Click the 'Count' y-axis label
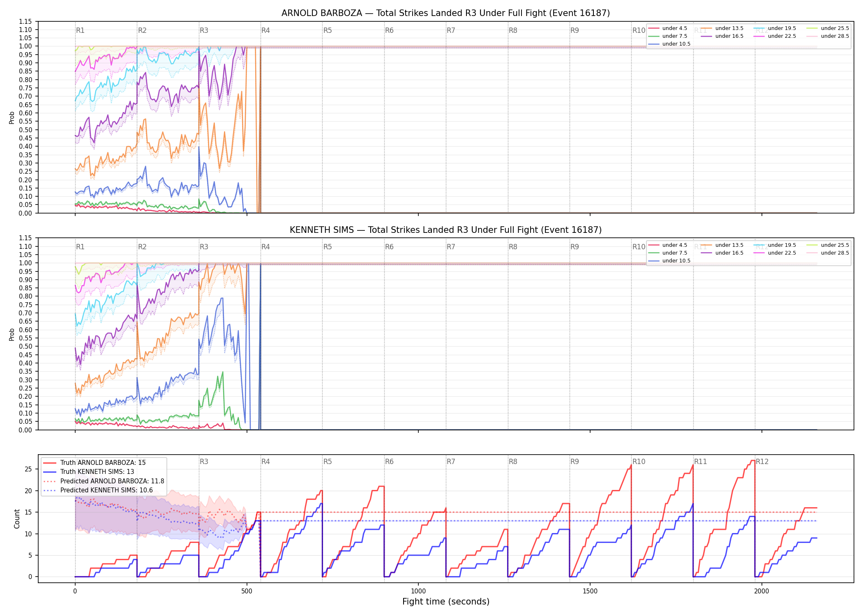 pyautogui.click(x=17, y=519)
